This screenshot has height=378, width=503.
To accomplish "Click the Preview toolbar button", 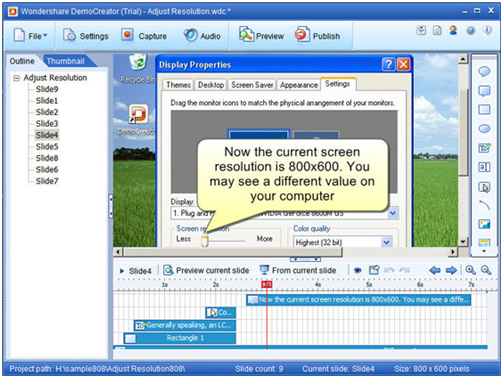I will tap(261, 35).
